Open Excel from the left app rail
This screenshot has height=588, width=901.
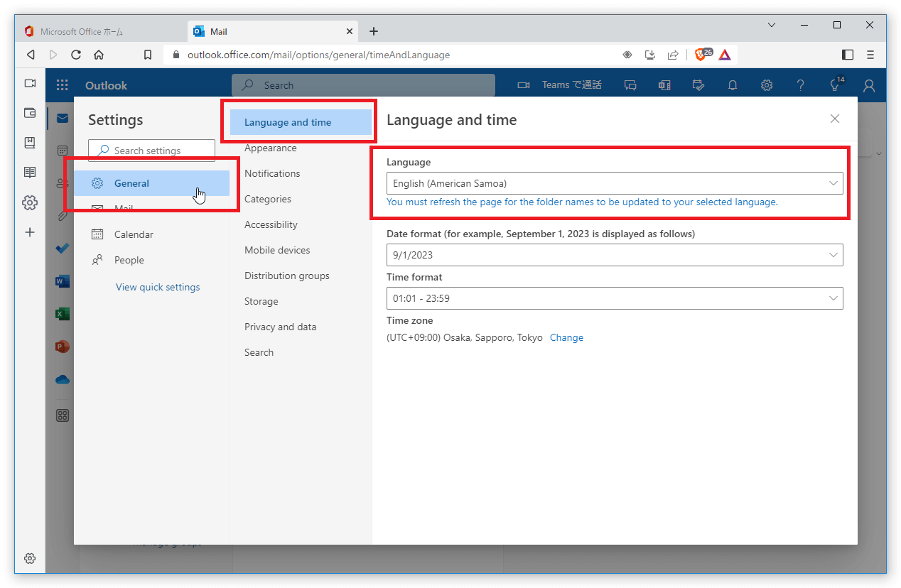click(x=63, y=314)
